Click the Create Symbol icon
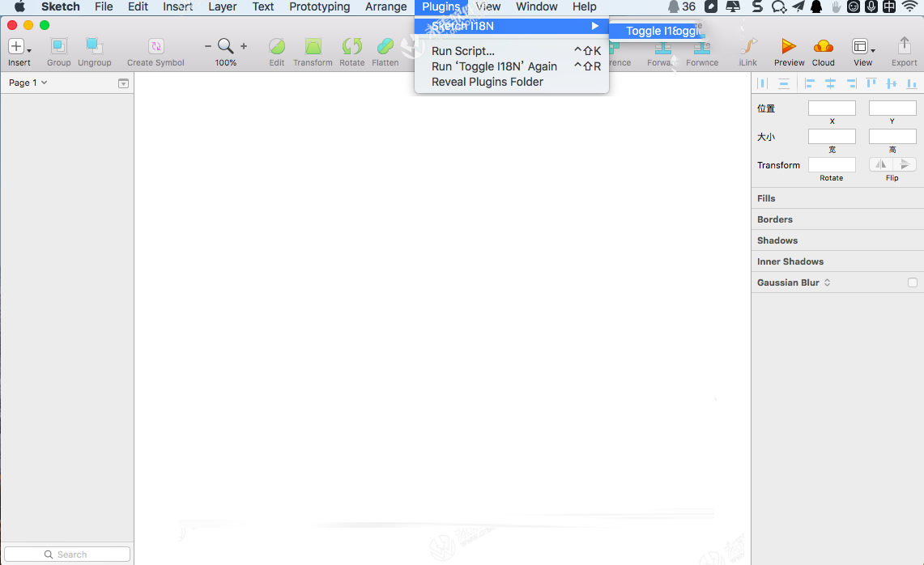Image resolution: width=924 pixels, height=565 pixels. click(x=155, y=46)
